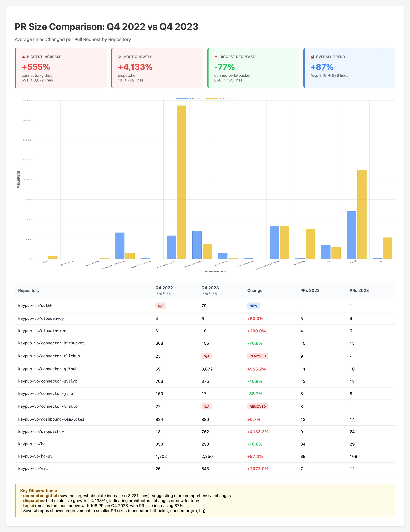Screen dimensions: 410x532
Task: Click the +87% figure in Overall Trend card
Action: 322,67
